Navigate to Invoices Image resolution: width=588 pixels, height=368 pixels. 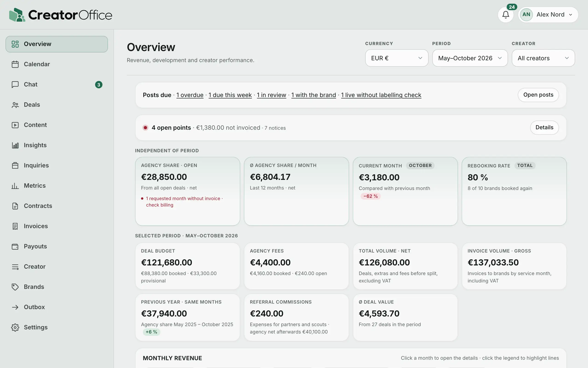click(x=57, y=226)
